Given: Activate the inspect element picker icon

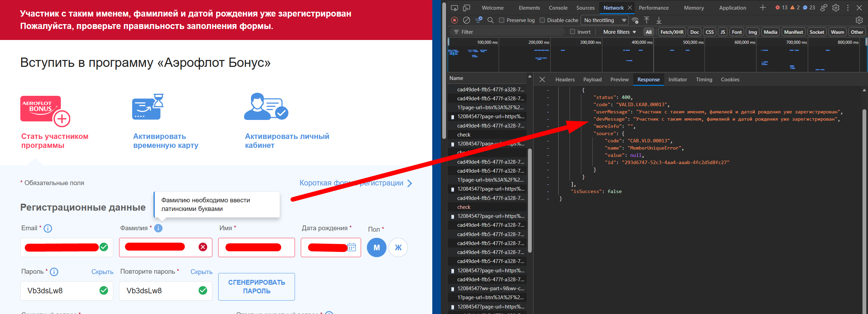Looking at the screenshot, I should pyautogui.click(x=454, y=8).
